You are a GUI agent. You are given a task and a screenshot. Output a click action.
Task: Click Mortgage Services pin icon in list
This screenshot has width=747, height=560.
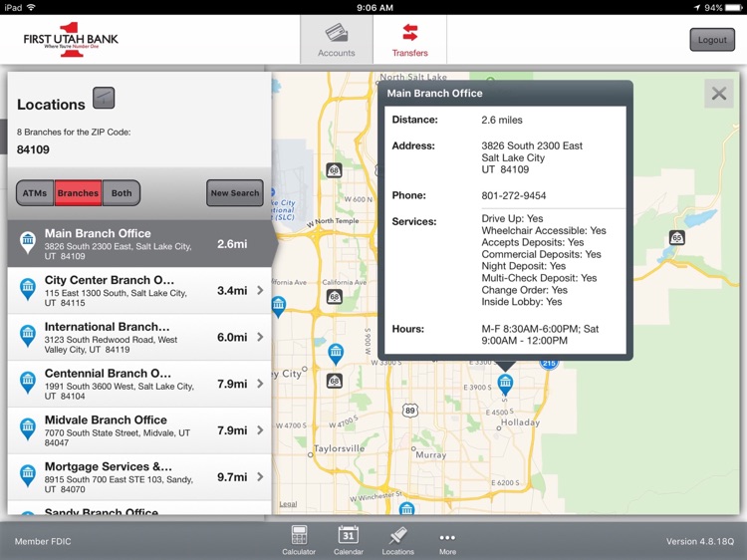click(28, 475)
